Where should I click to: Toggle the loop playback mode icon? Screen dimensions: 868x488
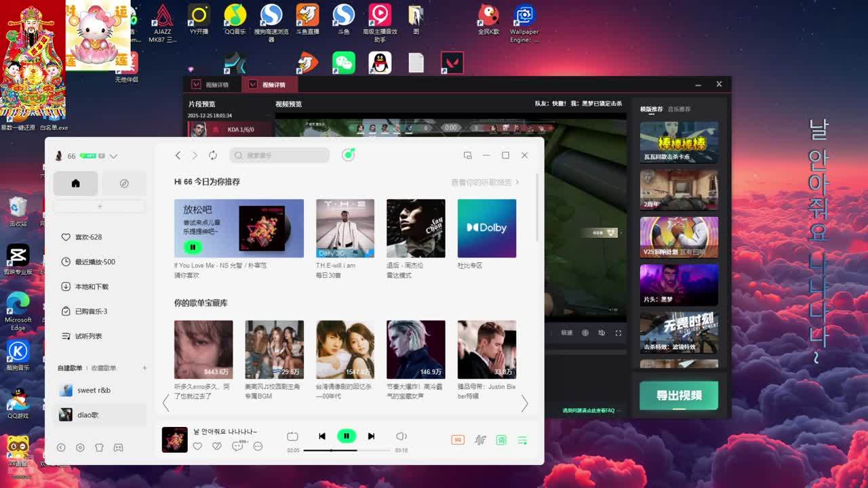[292, 436]
